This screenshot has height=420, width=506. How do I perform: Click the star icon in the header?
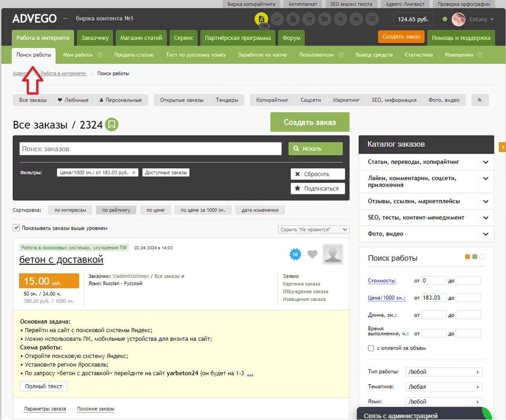pyautogui.click(x=341, y=19)
